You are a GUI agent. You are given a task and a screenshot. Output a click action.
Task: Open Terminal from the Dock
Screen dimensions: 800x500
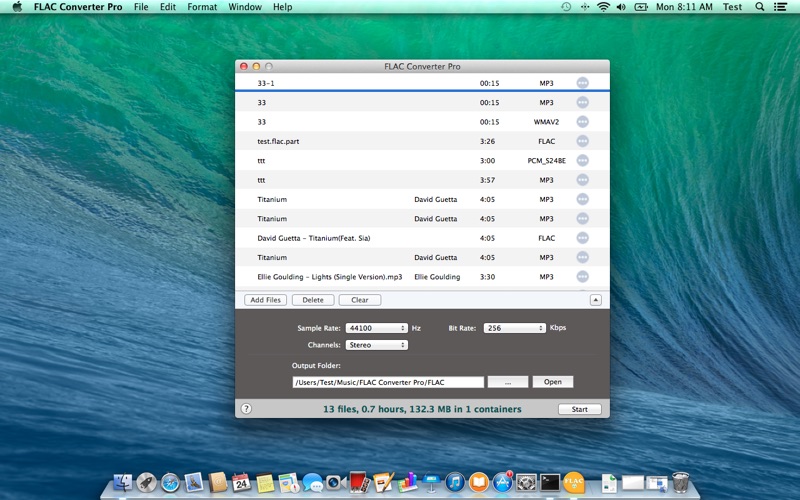(550, 482)
